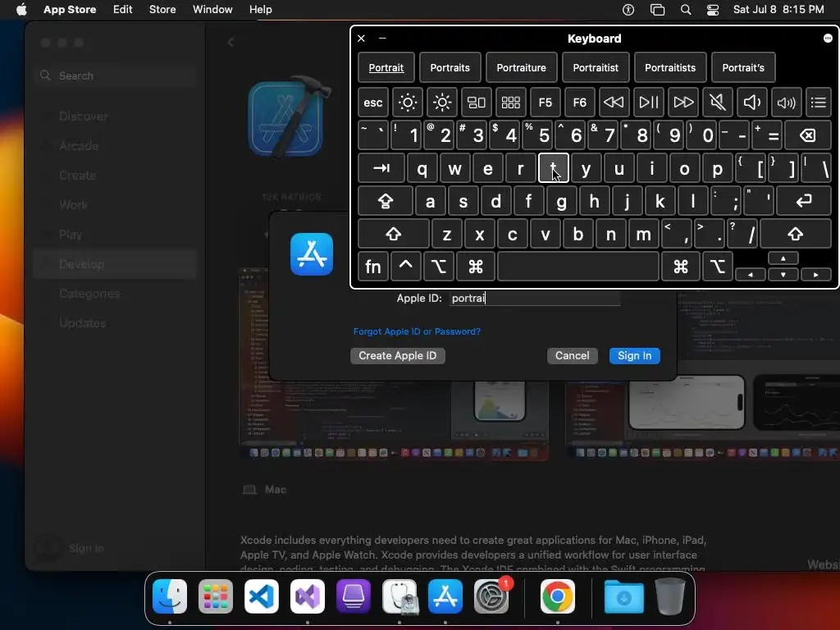
Task: Open Spotlight search in menu bar
Action: 686,10
